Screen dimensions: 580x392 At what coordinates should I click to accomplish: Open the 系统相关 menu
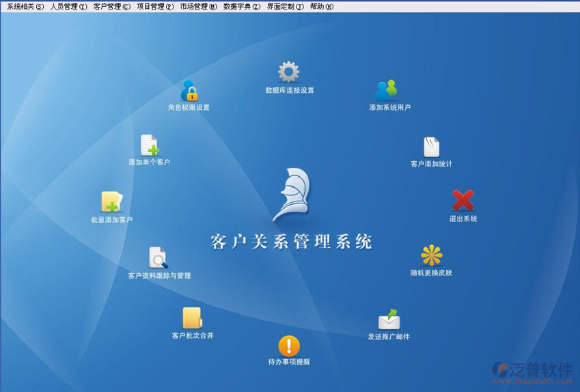click(25, 6)
